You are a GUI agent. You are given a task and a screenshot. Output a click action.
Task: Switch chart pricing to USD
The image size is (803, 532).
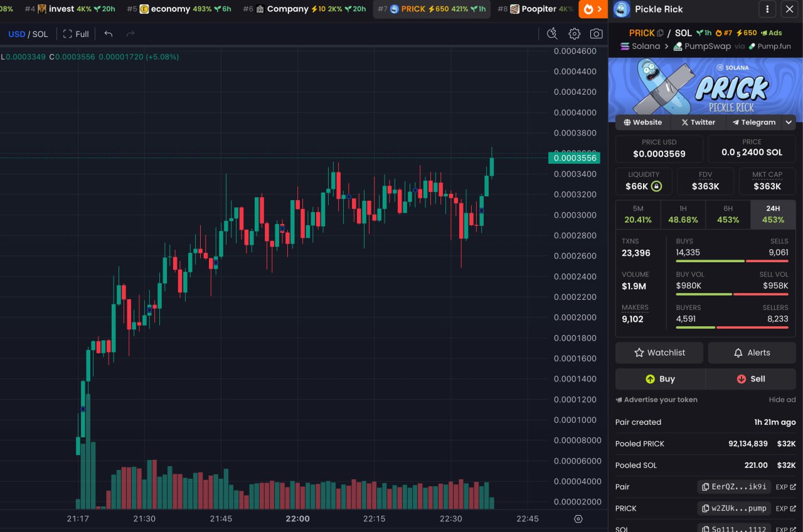(x=17, y=34)
